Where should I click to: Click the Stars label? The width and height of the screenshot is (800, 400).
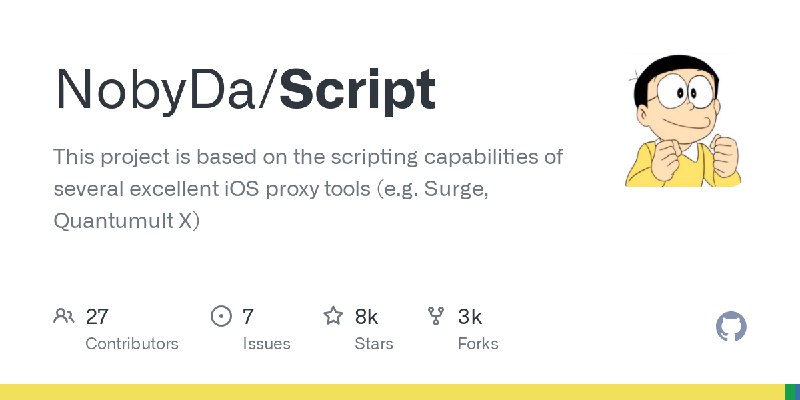374,343
